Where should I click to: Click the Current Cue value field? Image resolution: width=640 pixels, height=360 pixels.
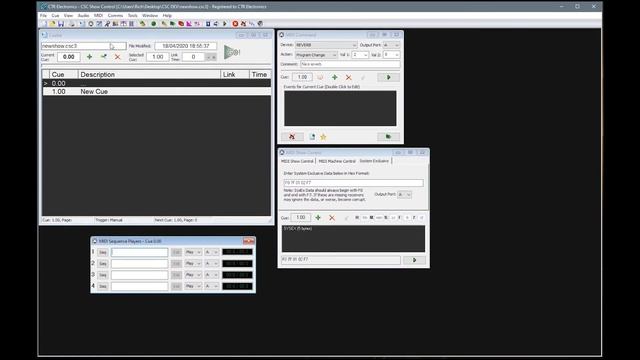69,57
